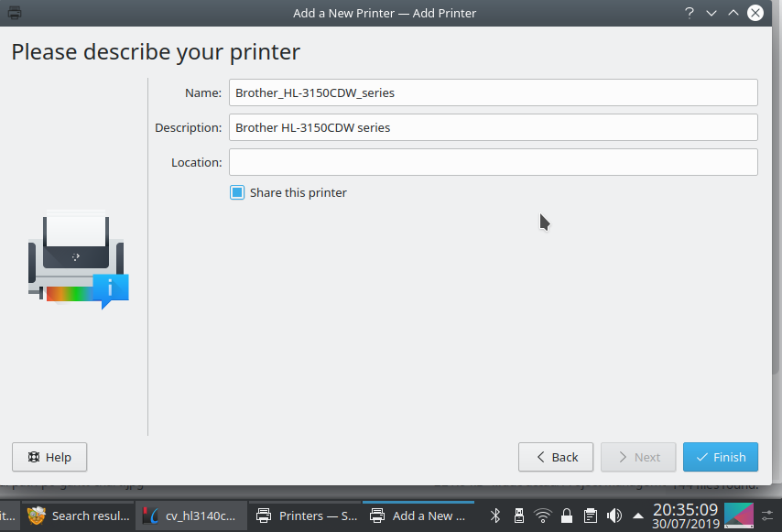Screen dimensions: 782x532
Task: Close the Add Printer dialog
Action: coord(755,13)
